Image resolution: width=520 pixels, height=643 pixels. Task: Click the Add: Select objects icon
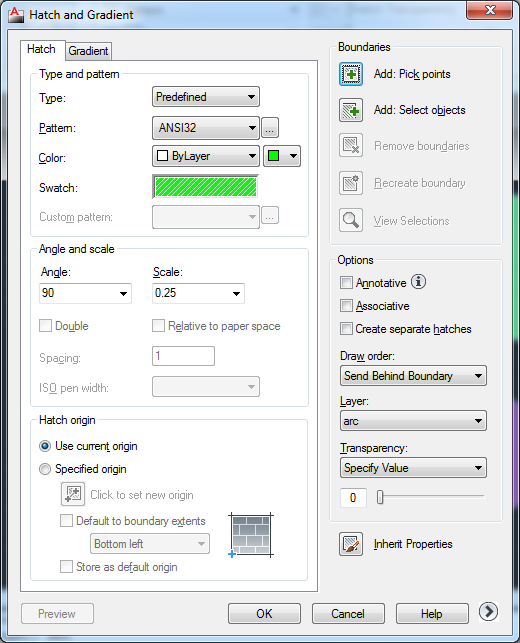coord(351,110)
